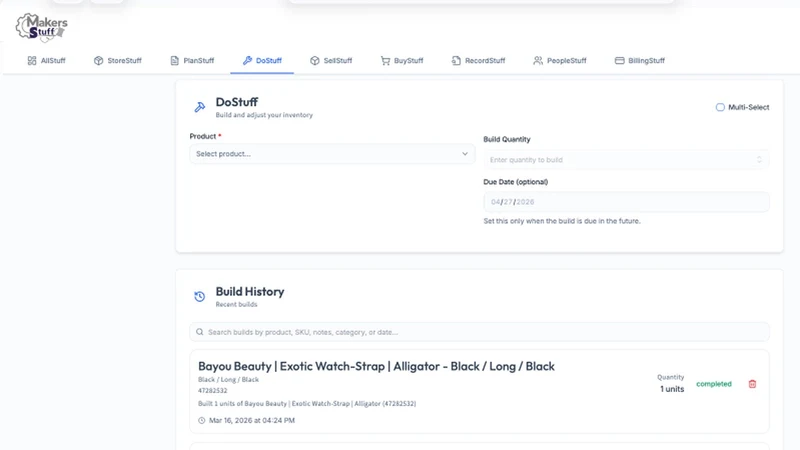Click the Build Quantity input field

click(626, 160)
